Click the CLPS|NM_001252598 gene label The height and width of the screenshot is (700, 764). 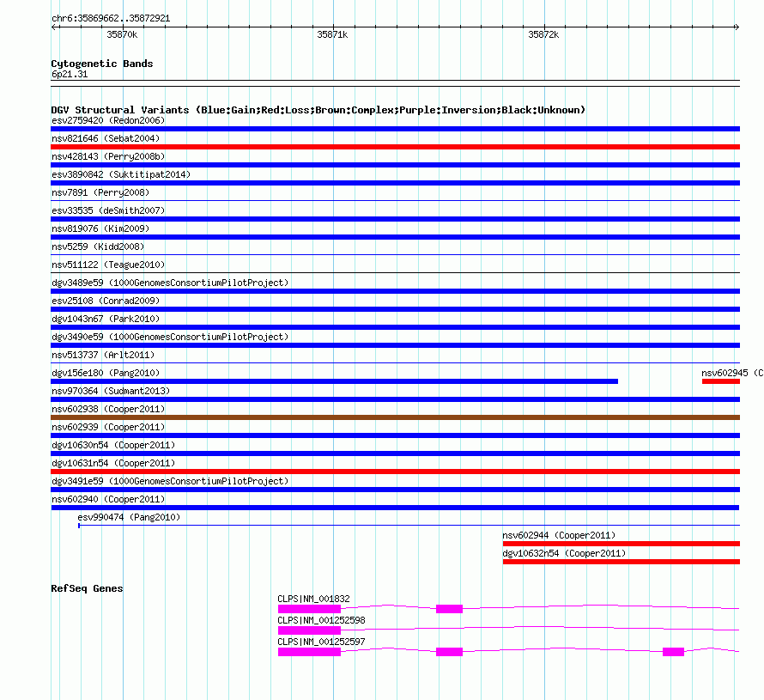321,620
